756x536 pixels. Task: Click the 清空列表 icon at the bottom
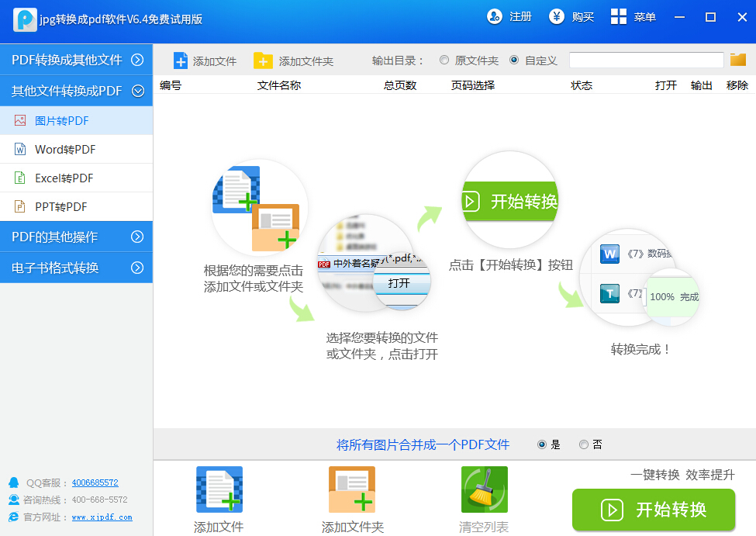tap(484, 489)
